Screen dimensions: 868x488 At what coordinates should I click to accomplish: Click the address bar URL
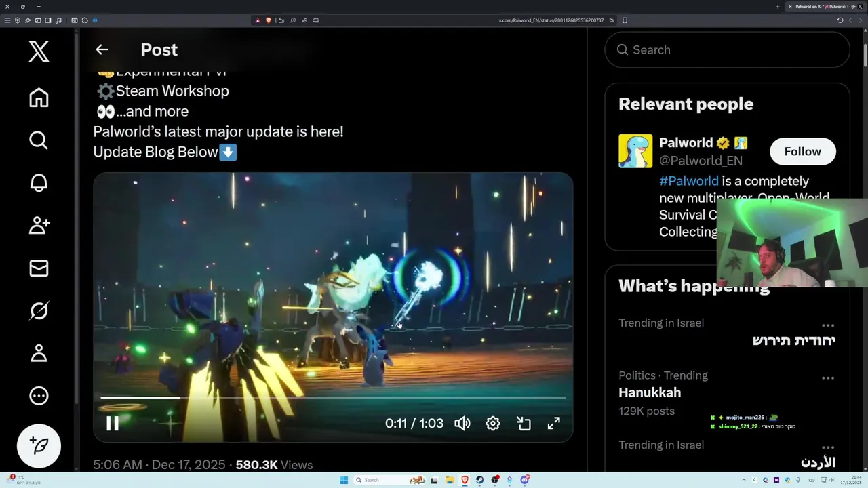(x=551, y=20)
